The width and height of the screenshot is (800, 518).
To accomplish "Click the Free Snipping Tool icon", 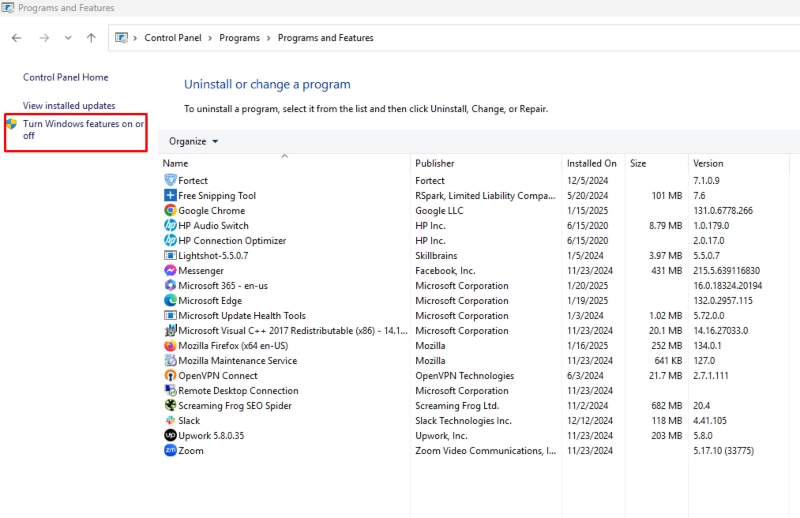I will point(170,195).
